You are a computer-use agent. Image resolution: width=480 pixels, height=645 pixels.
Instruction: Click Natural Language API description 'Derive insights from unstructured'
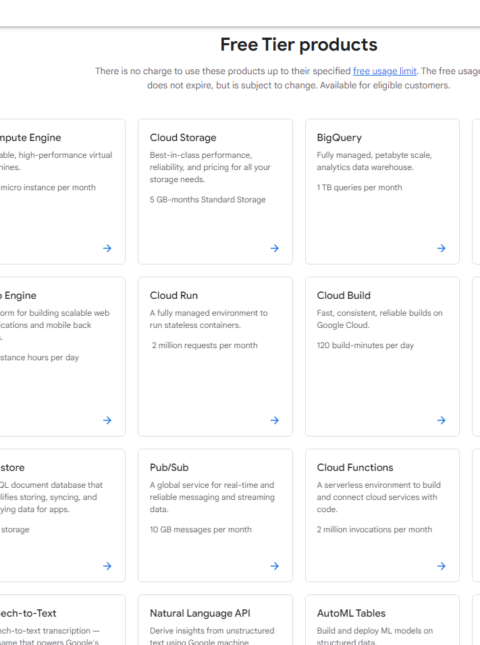[212, 630]
